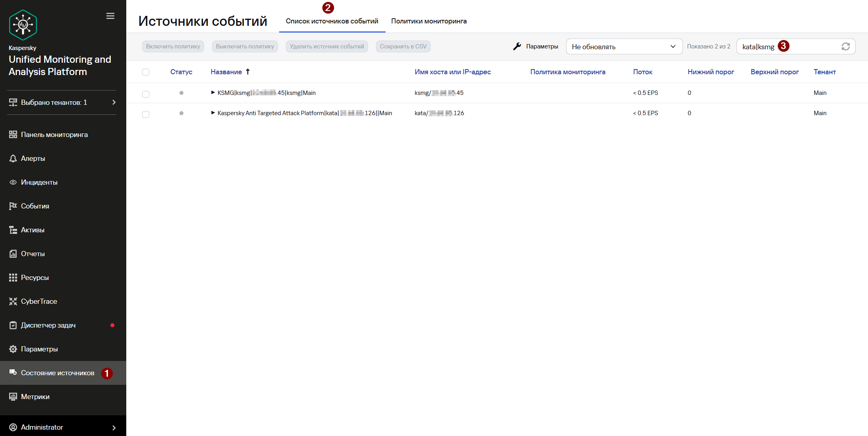The height and width of the screenshot is (436, 868).
Task: Expand the Administrator menu chevron
Action: pyautogui.click(x=114, y=428)
